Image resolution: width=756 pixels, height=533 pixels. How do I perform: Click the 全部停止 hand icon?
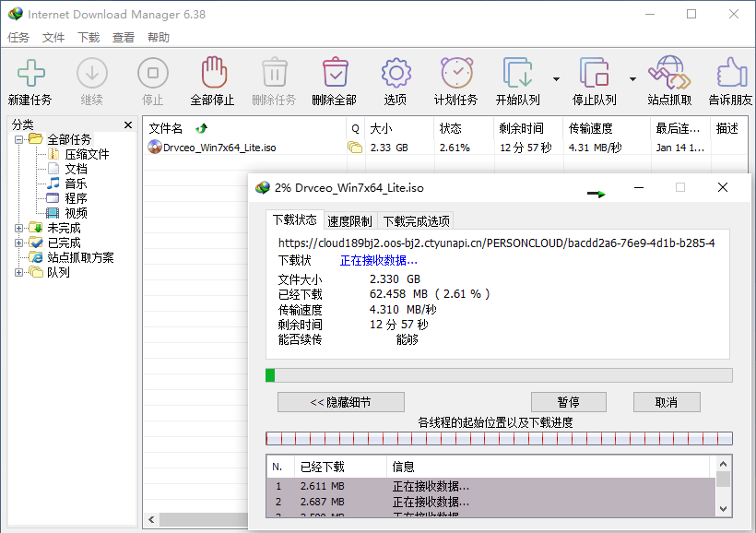click(214, 72)
